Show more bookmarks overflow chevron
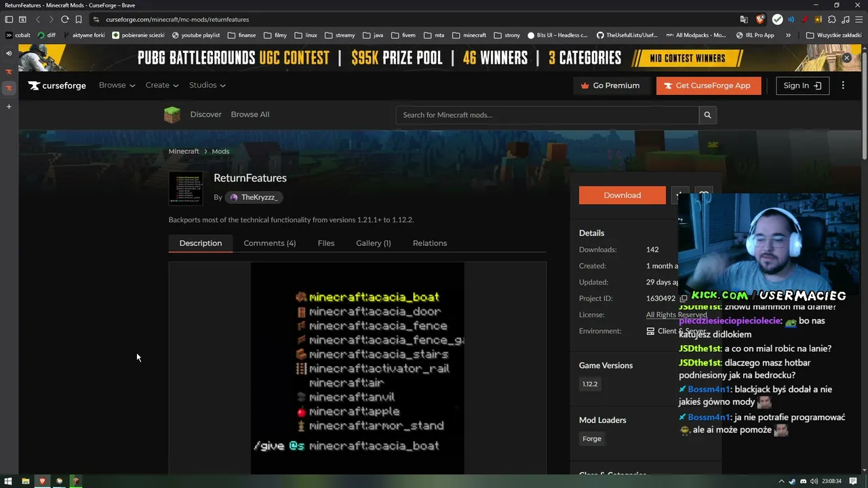 click(788, 35)
